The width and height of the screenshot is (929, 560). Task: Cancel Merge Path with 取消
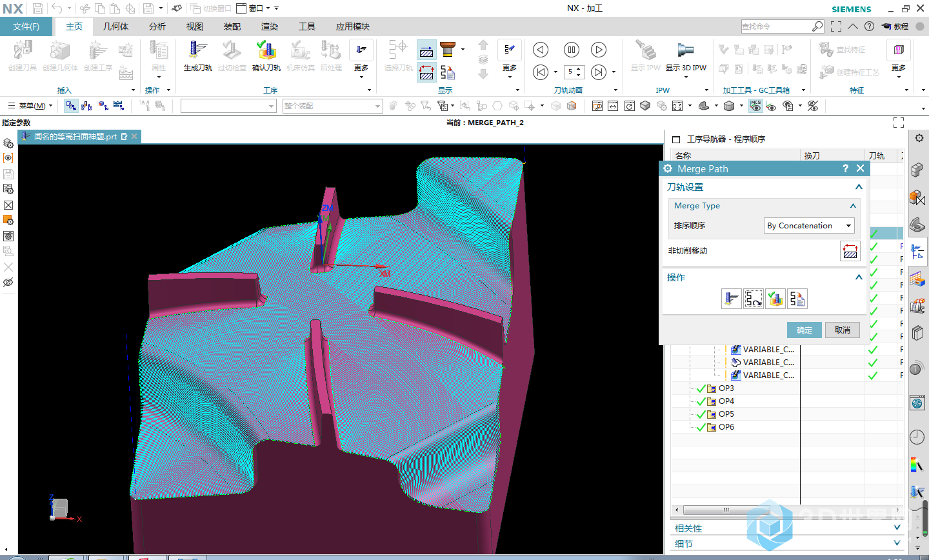click(x=843, y=330)
